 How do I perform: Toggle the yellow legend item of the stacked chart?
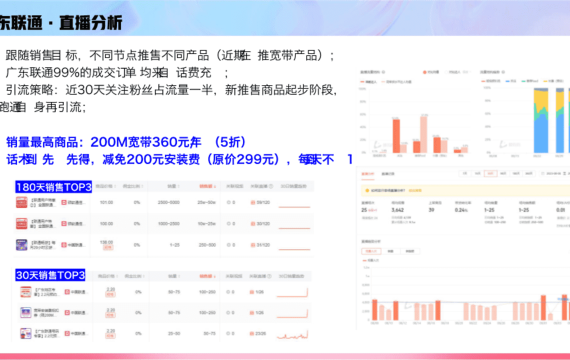point(553,81)
